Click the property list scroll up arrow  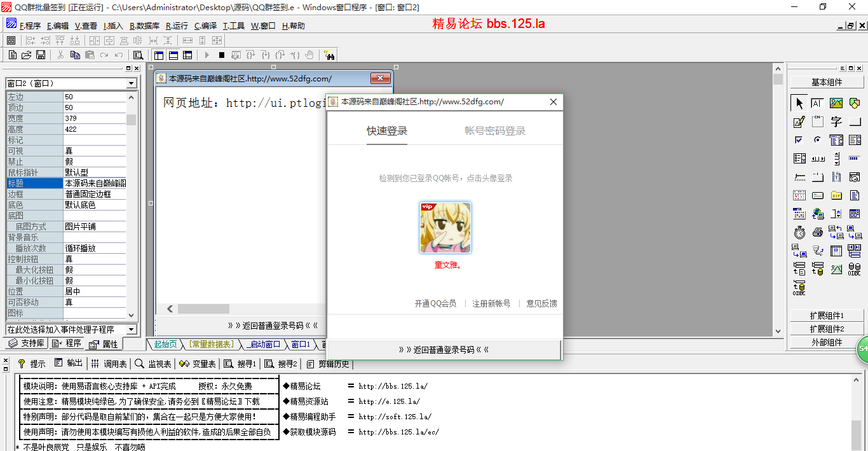(x=132, y=97)
